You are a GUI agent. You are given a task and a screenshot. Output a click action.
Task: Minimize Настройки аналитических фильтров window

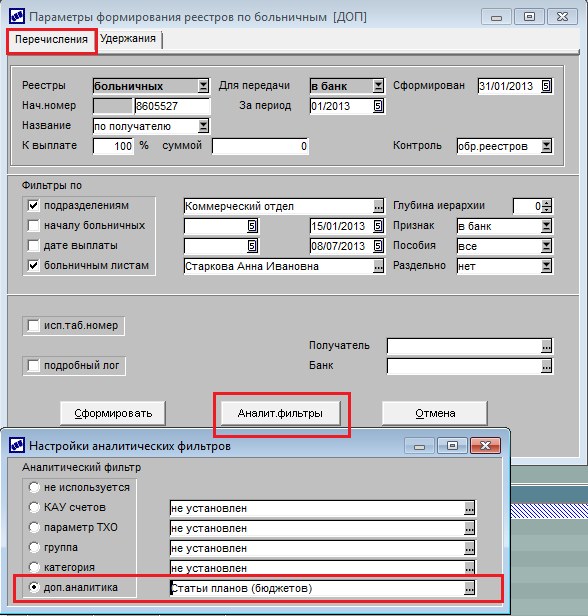pos(419,446)
